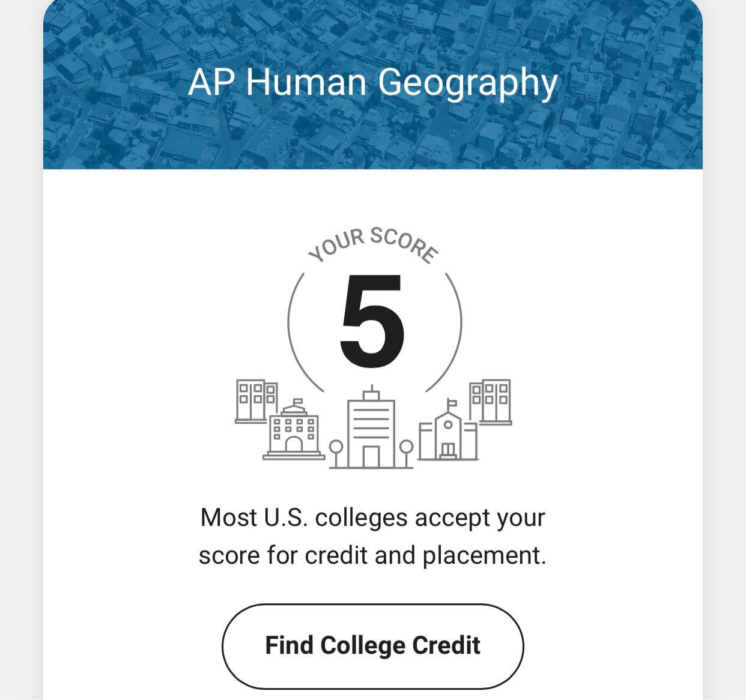Select the campus buildings illustration
Screen dimensions: 746x700
click(x=371, y=423)
